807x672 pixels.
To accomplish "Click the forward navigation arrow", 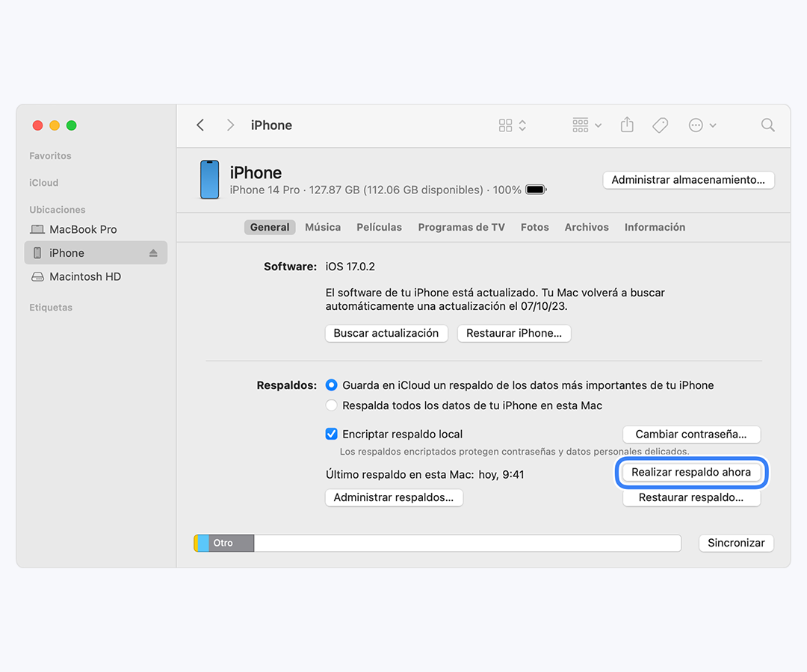I will [230, 125].
